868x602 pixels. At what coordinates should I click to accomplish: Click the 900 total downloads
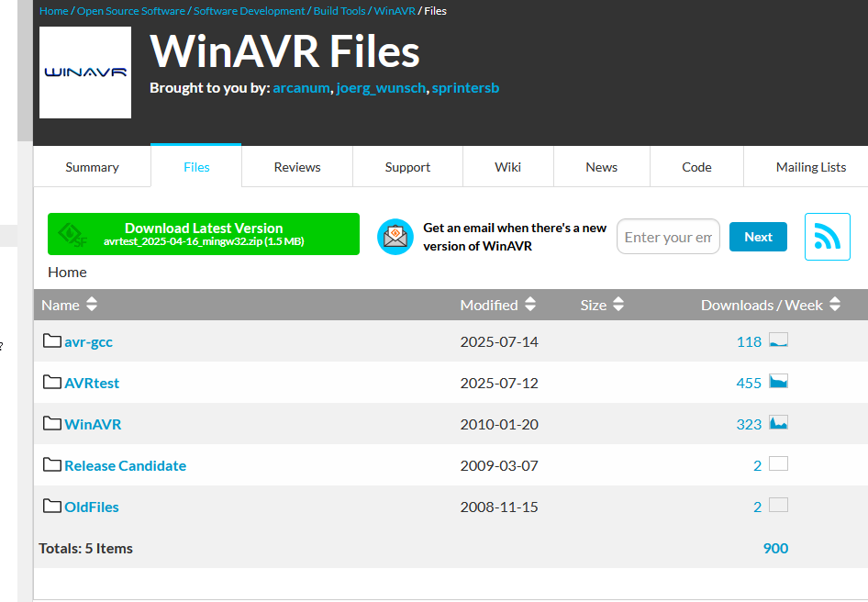[x=775, y=548]
